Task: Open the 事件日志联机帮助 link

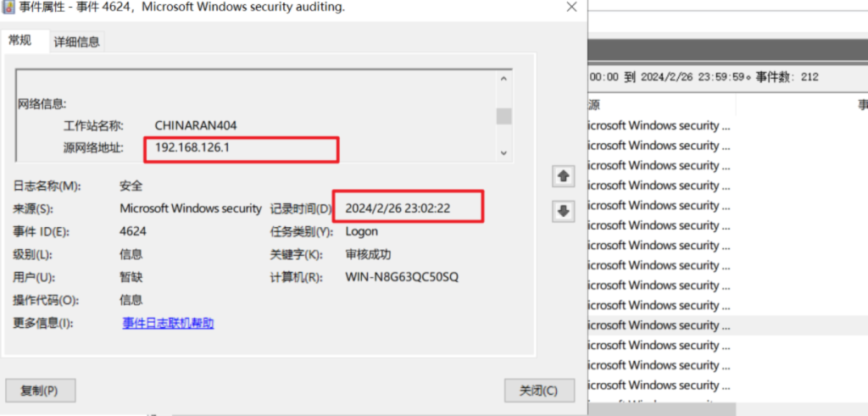Action: (168, 323)
